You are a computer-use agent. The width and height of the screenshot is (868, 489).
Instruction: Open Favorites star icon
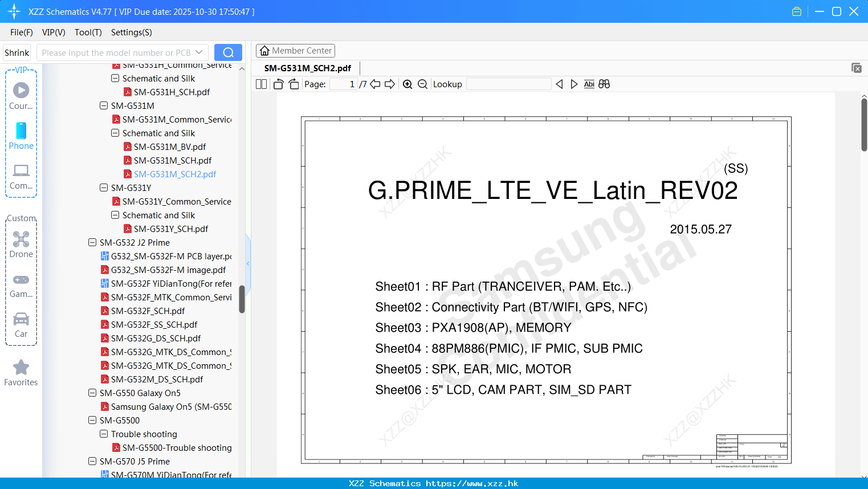(x=21, y=368)
